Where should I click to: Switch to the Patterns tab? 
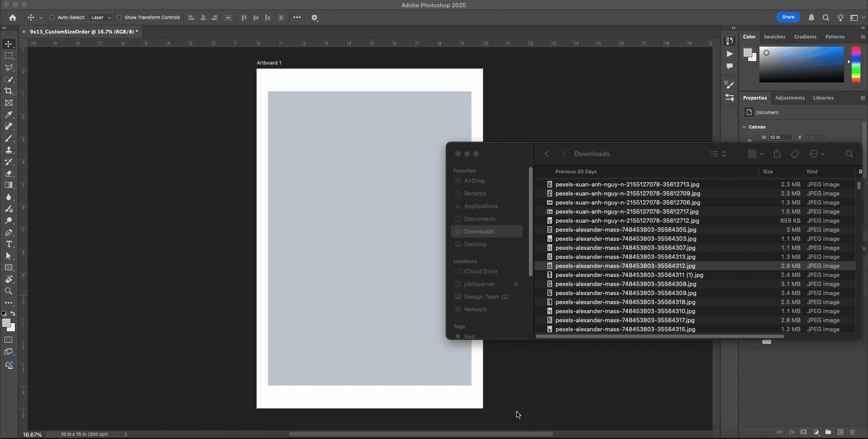(835, 37)
